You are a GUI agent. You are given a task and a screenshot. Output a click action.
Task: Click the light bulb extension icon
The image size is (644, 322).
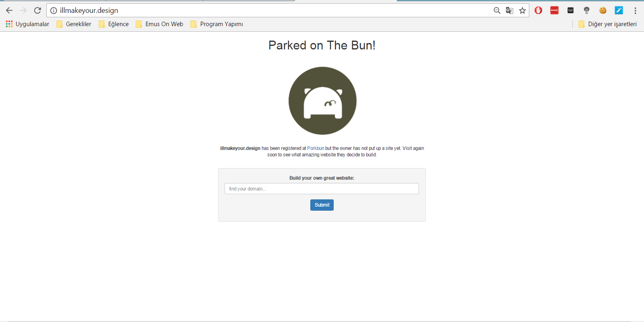coord(586,10)
